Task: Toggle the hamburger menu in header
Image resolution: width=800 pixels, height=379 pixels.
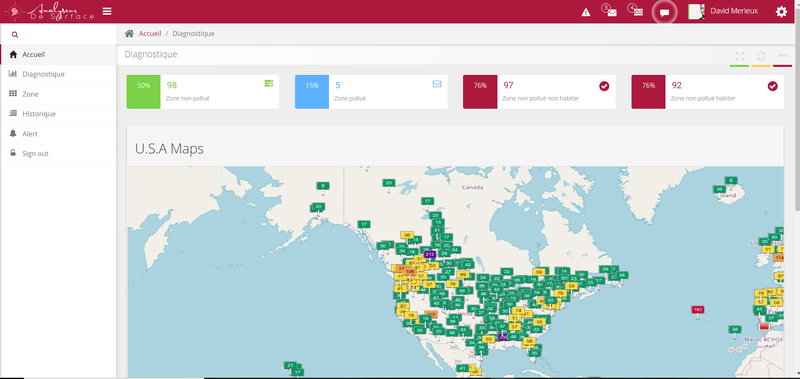Action: coord(107,11)
